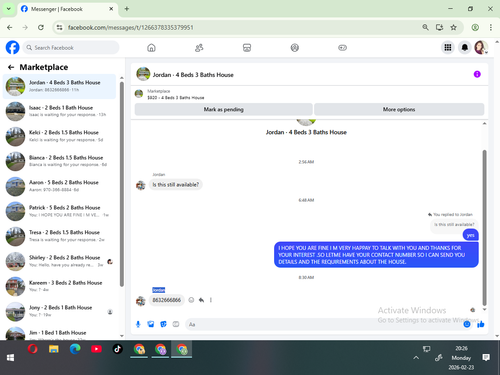Reply to the 8632666866 message

(201, 300)
